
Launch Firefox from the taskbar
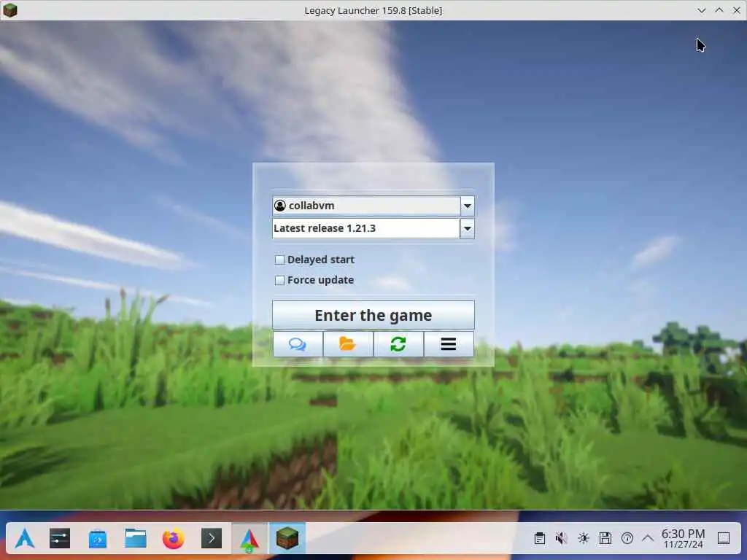point(174,539)
